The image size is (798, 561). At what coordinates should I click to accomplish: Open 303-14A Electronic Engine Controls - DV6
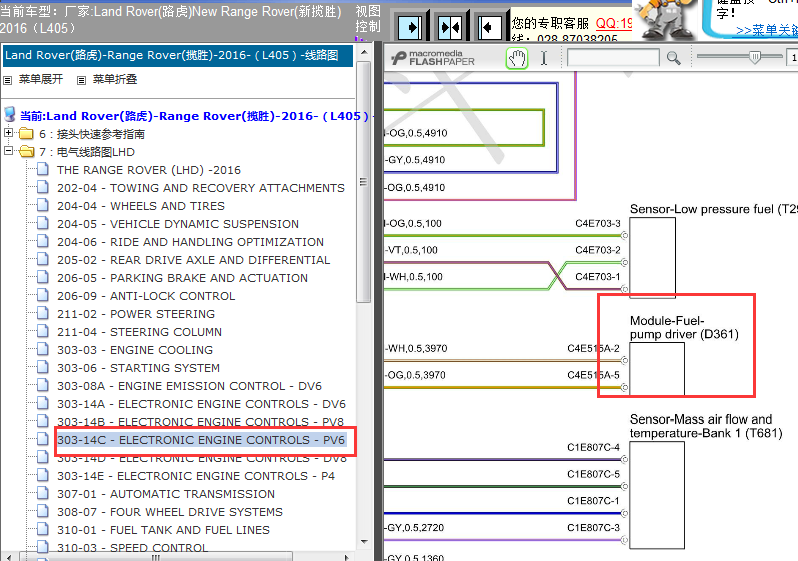pyautogui.click(x=201, y=404)
